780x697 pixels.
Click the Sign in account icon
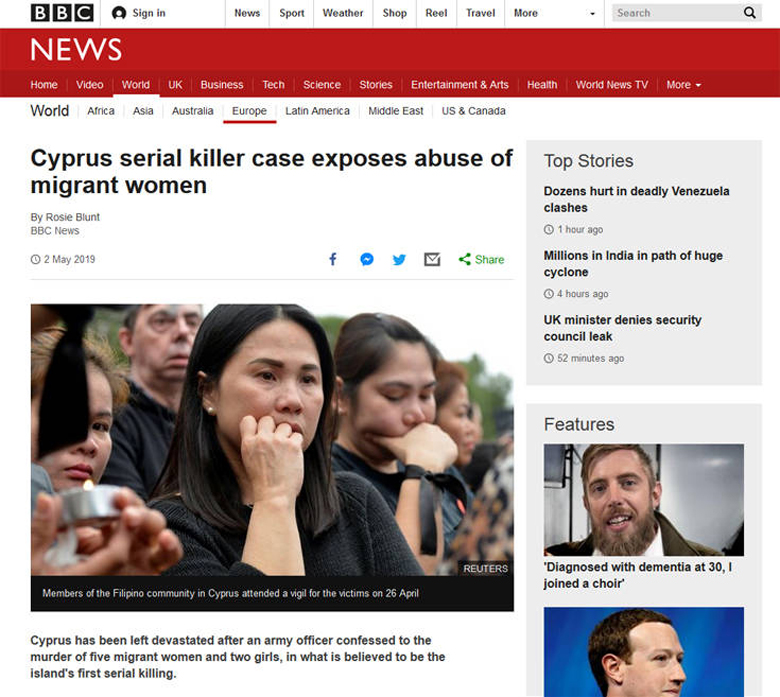(x=120, y=13)
